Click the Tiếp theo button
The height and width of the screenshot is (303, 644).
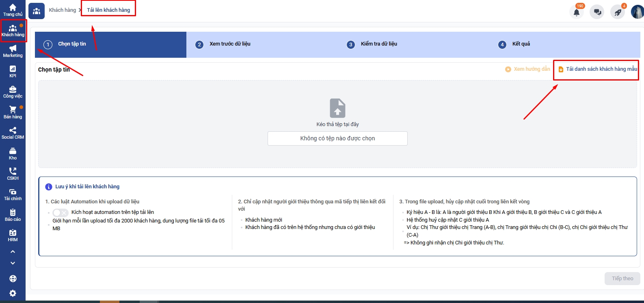[622, 279]
